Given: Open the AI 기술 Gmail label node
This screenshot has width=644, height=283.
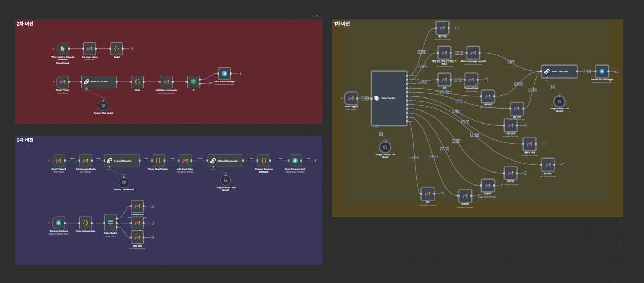Looking at the screenshot, I should tap(511, 173).
